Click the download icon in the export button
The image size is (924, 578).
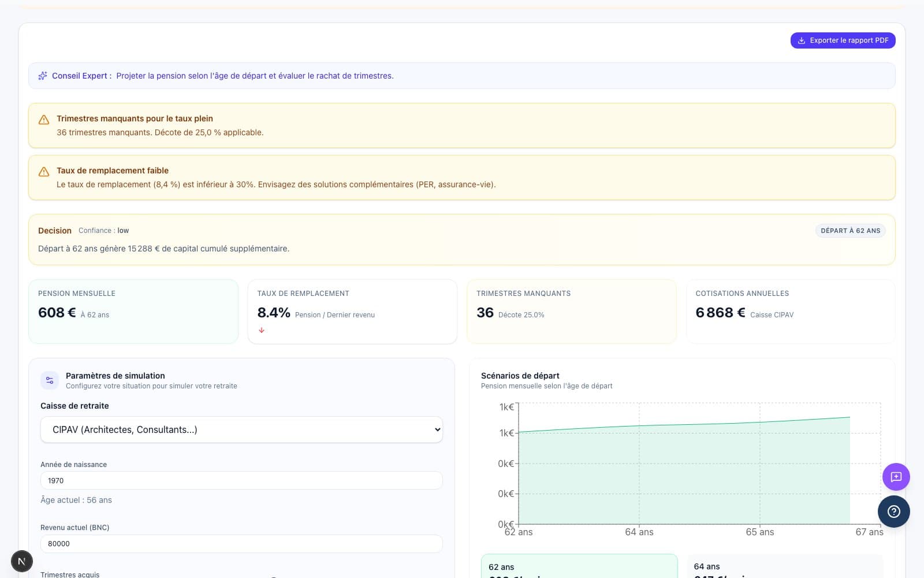click(801, 40)
